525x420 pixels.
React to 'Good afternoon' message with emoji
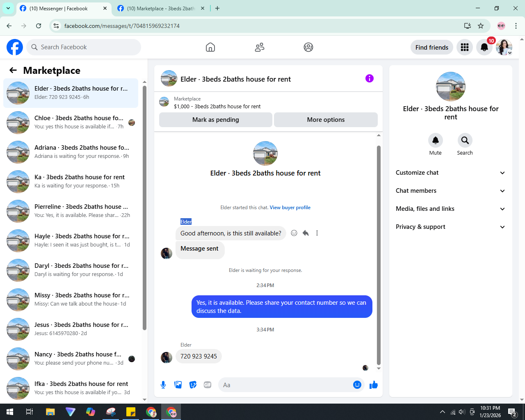(294, 233)
